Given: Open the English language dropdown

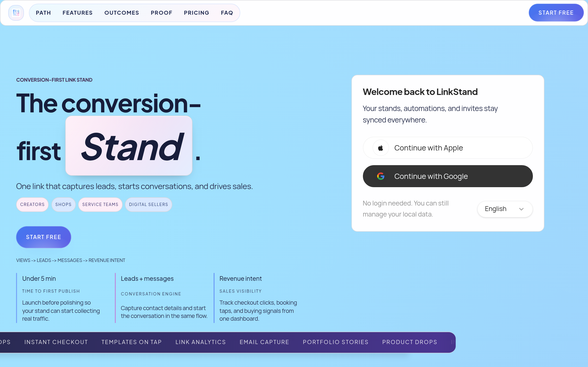Looking at the screenshot, I should pyautogui.click(x=505, y=209).
